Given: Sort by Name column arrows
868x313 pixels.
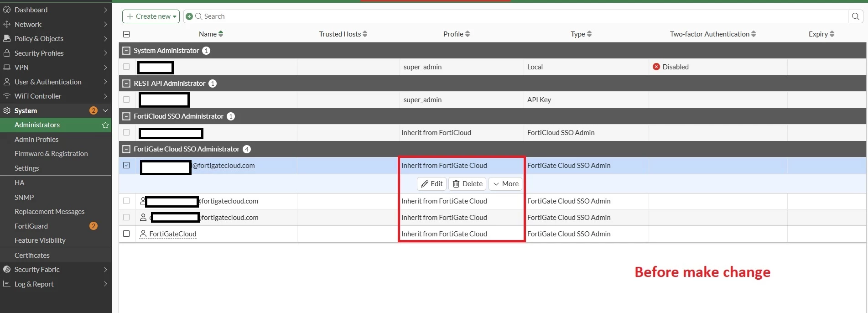Looking at the screenshot, I should tap(221, 34).
